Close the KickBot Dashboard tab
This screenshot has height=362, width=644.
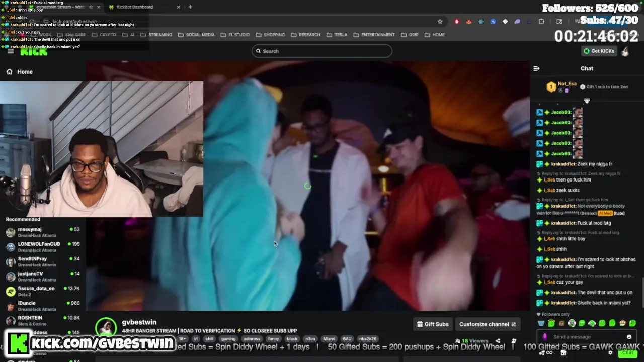pos(178,7)
